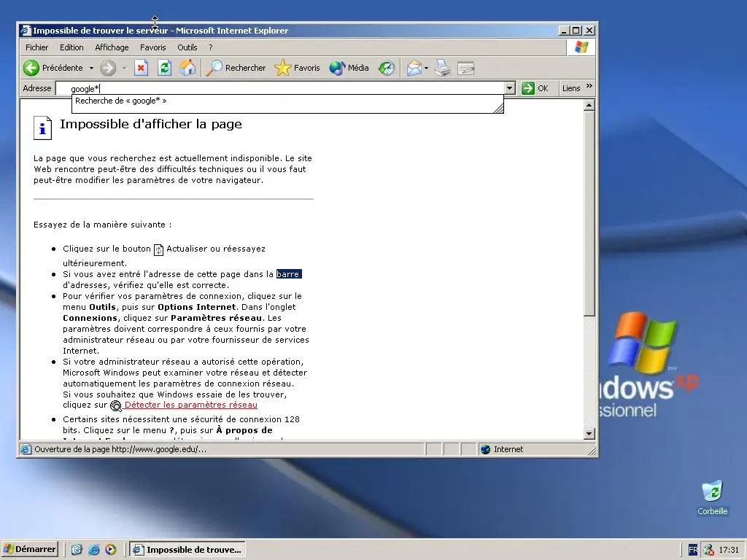Refresh the page with Actualiser toolbar icon

click(164, 68)
